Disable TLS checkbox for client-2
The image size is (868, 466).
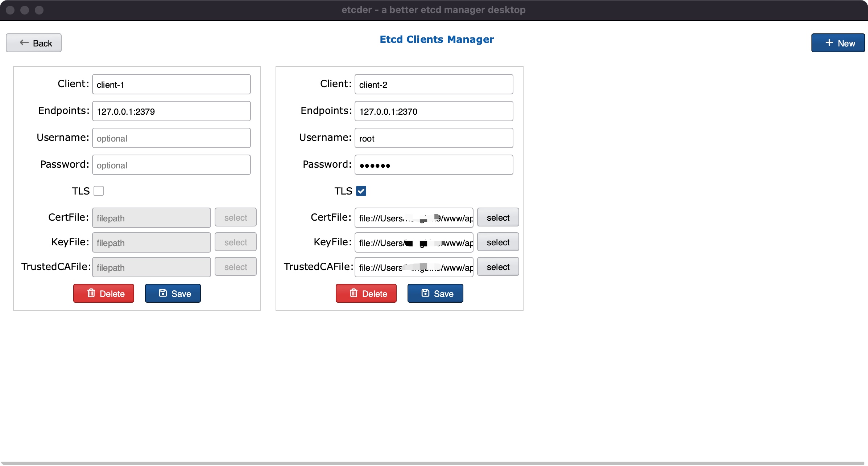361,191
